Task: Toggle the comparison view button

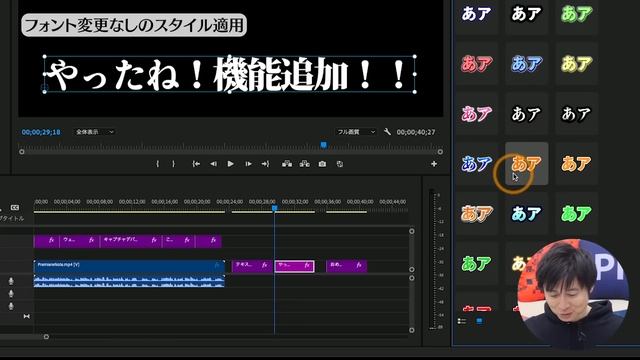Action: pyautogui.click(x=340, y=164)
